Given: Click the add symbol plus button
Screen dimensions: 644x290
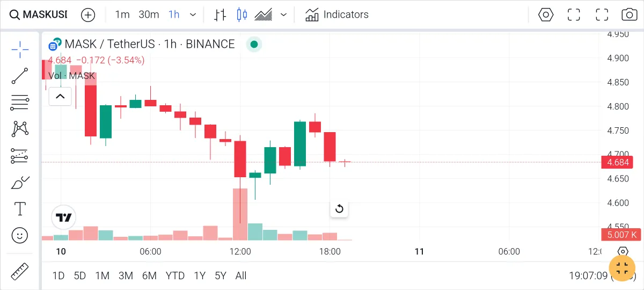Looking at the screenshot, I should [x=88, y=15].
